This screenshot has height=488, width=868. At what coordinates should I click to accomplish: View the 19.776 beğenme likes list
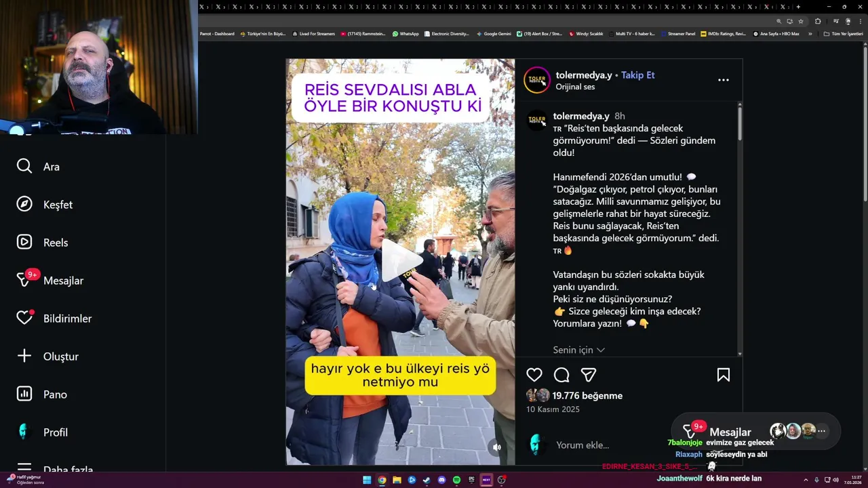click(x=587, y=396)
